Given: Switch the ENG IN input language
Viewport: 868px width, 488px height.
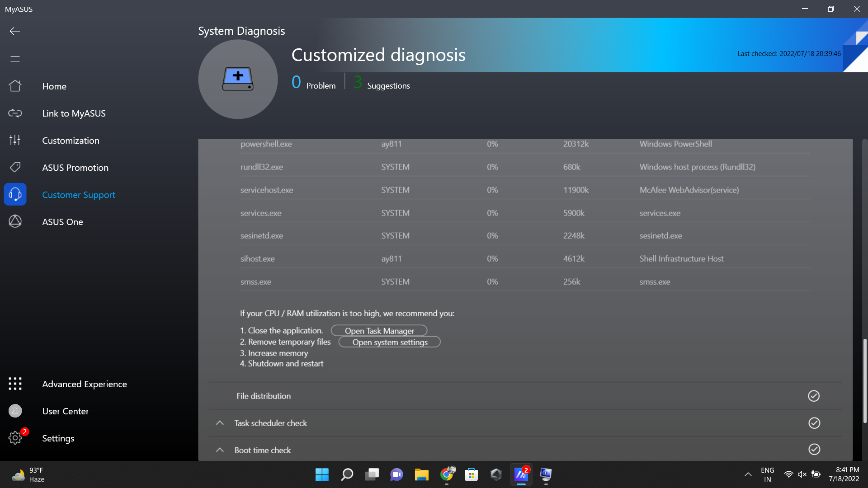Looking at the screenshot, I should tap(767, 474).
